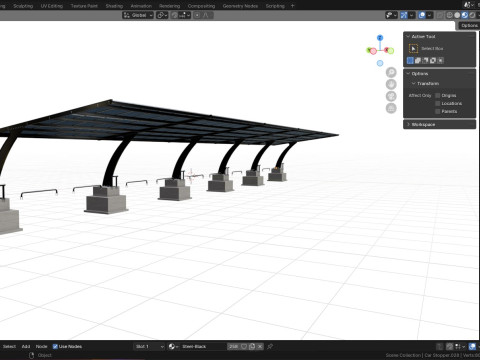Duplicate material with new material icon
This screenshot has width=480, height=360.
252,347
